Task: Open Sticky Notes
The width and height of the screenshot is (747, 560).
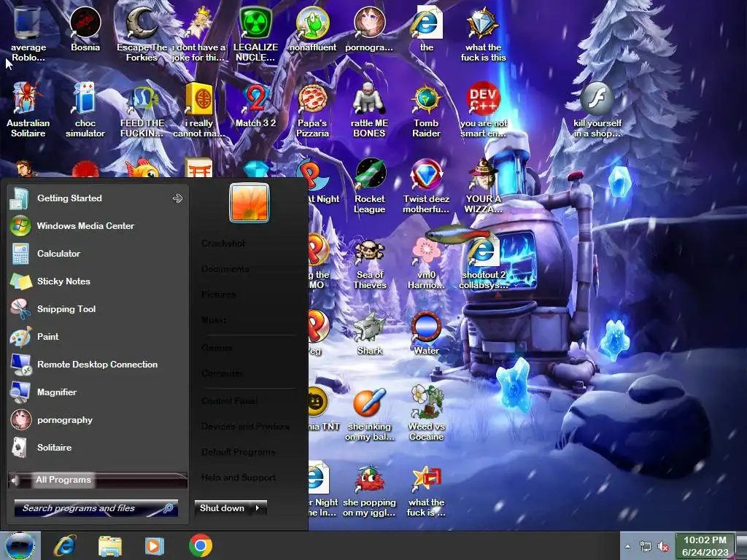Action: click(x=98, y=281)
